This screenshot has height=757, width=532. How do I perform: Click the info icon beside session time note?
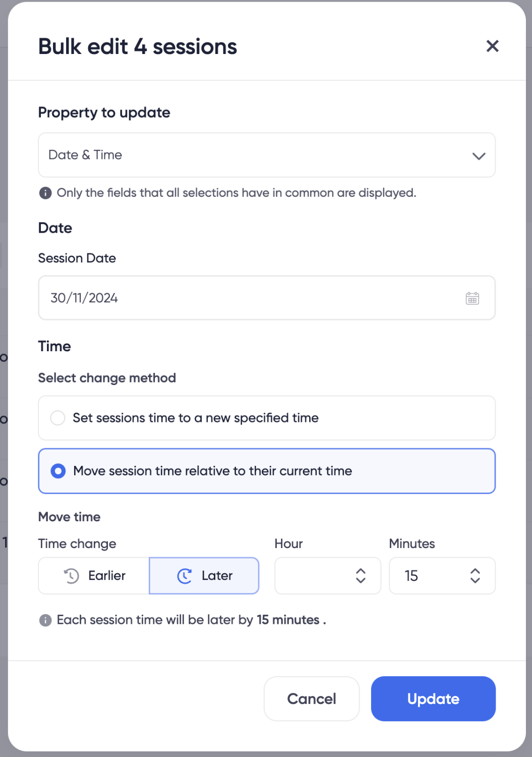click(45, 620)
